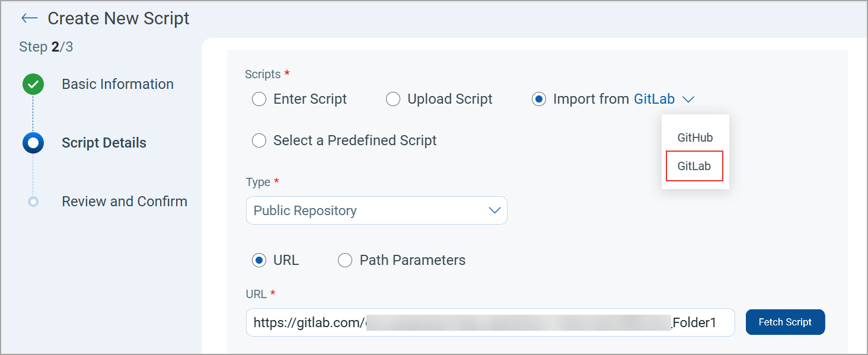Select the Enter Script radio button
This screenshot has height=355, width=868.
259,99
